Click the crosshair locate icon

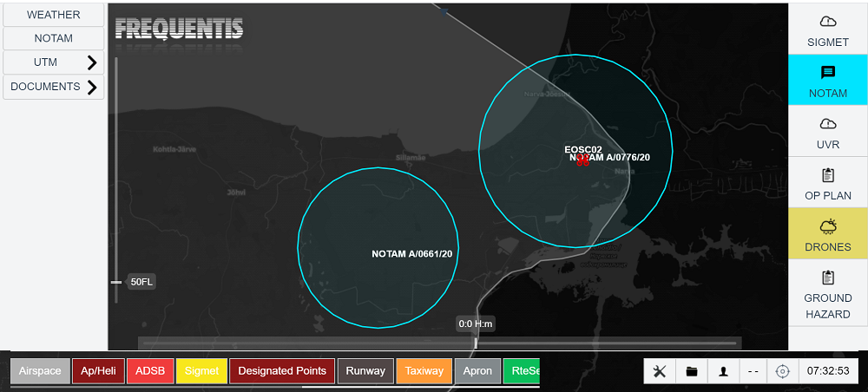point(782,371)
